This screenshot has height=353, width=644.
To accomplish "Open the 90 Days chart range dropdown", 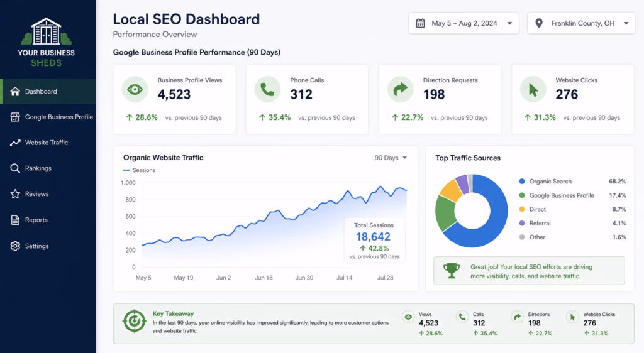I will [x=391, y=158].
